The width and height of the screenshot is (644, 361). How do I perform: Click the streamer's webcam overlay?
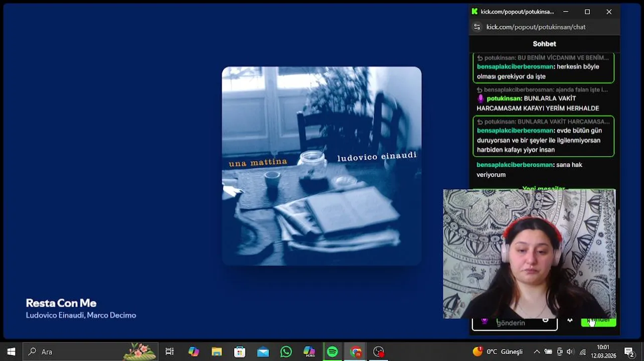[529, 254]
